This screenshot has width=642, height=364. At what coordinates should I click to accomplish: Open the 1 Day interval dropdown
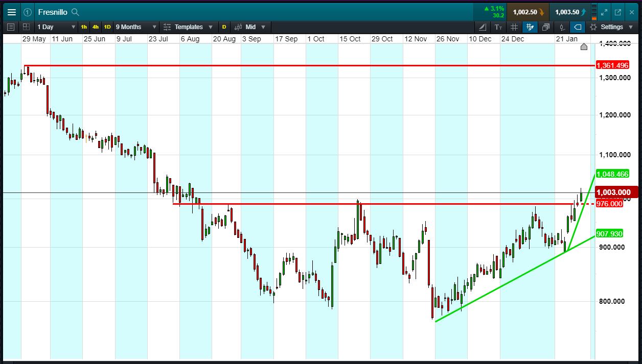pyautogui.click(x=56, y=27)
